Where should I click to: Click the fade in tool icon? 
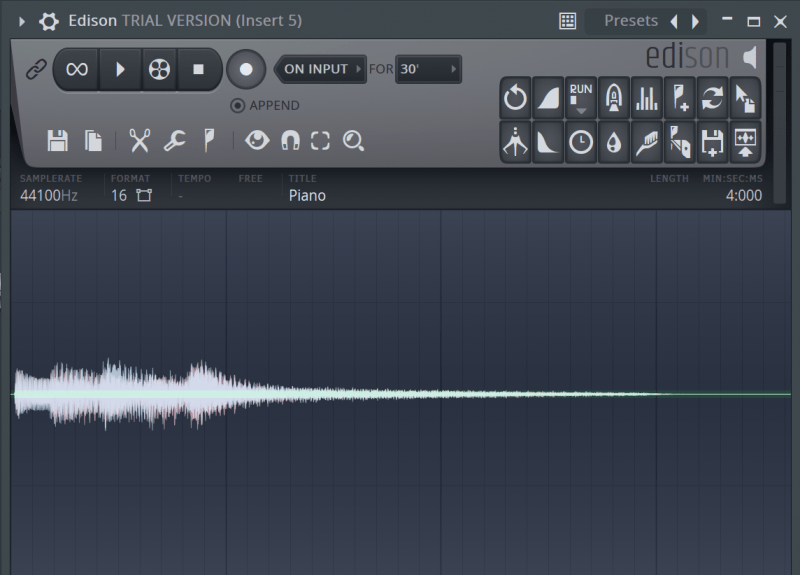click(548, 98)
